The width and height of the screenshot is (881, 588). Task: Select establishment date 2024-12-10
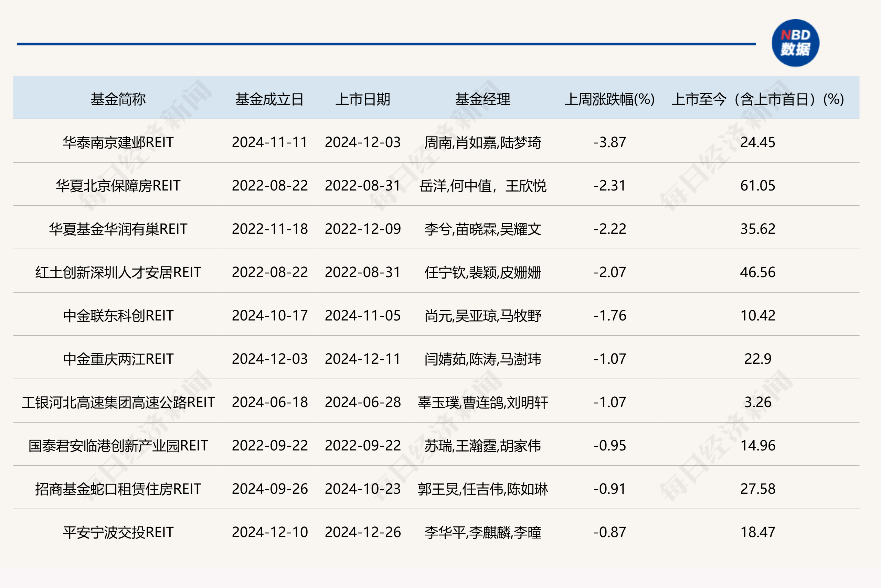[x=270, y=533]
